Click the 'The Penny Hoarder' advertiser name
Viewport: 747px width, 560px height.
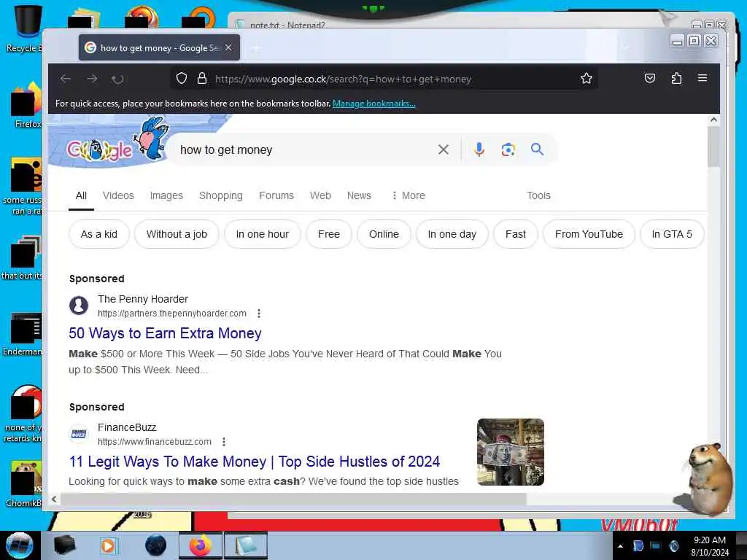coord(143,299)
